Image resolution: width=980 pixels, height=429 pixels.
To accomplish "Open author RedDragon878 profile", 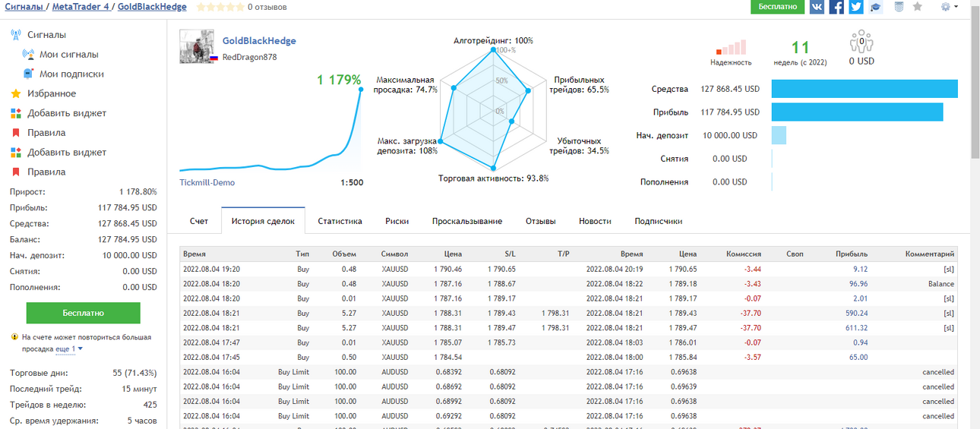I will coord(251,58).
